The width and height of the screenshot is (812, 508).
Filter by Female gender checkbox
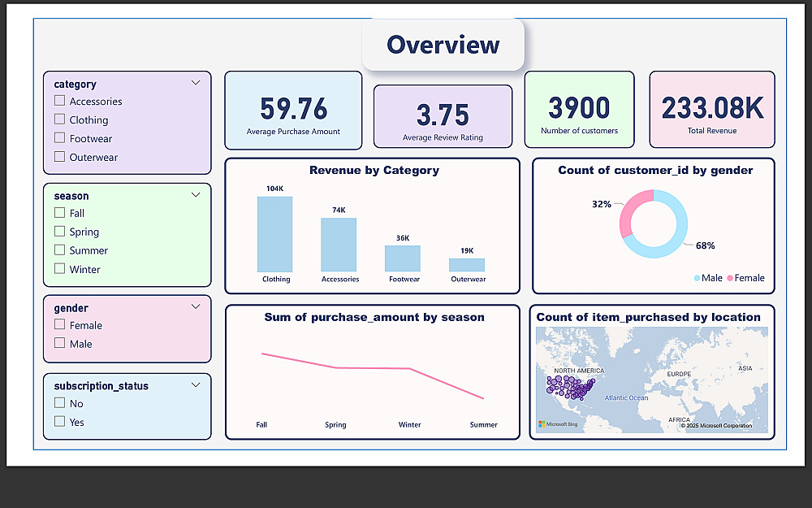click(59, 324)
